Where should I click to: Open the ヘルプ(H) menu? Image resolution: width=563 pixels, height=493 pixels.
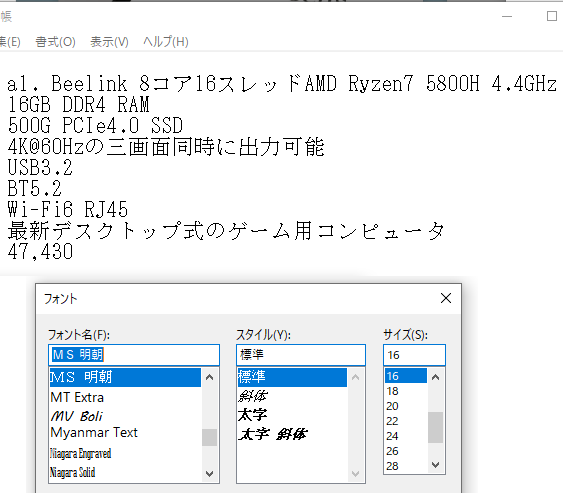pos(166,42)
